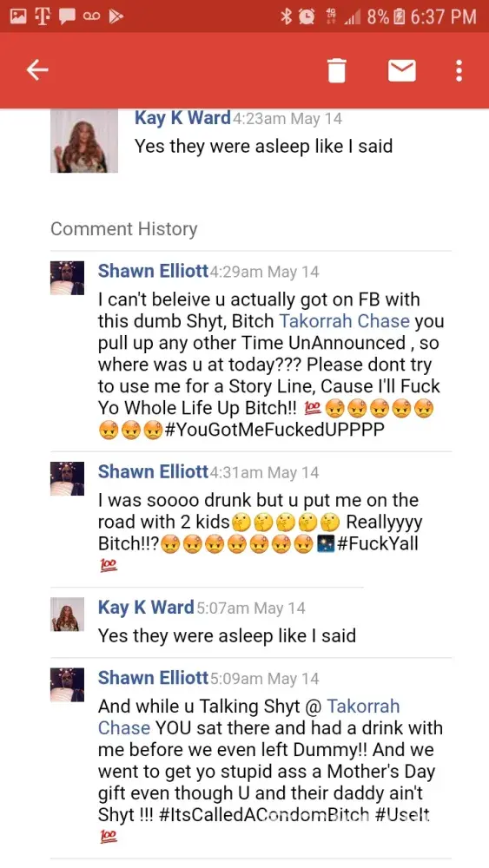Tap the Comment History section heading
This screenshot has width=489, height=868.
click(x=124, y=228)
